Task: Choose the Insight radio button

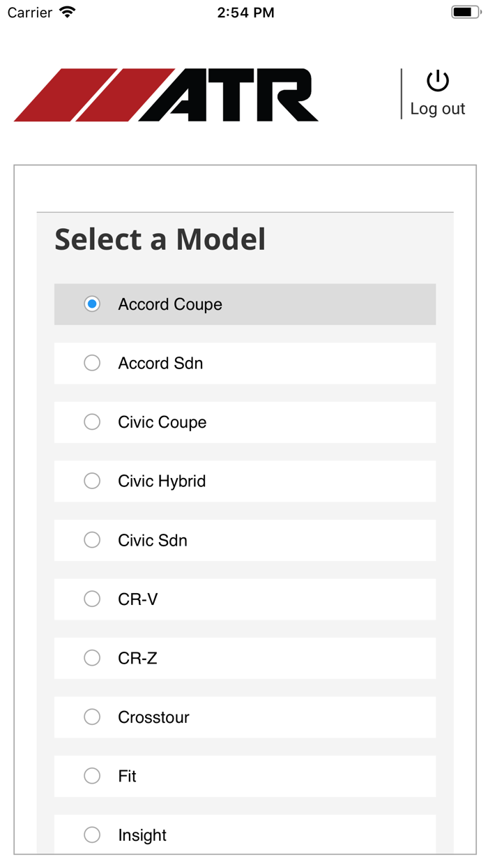Action: (x=92, y=835)
